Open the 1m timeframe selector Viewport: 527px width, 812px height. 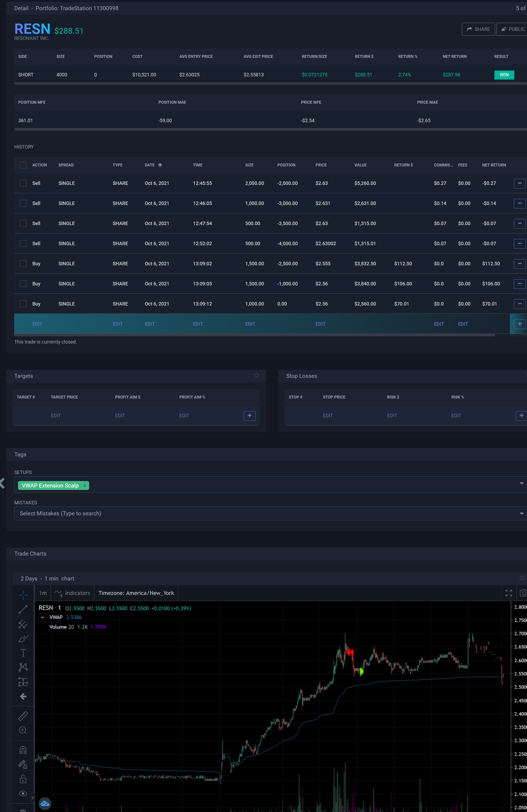pyautogui.click(x=43, y=593)
